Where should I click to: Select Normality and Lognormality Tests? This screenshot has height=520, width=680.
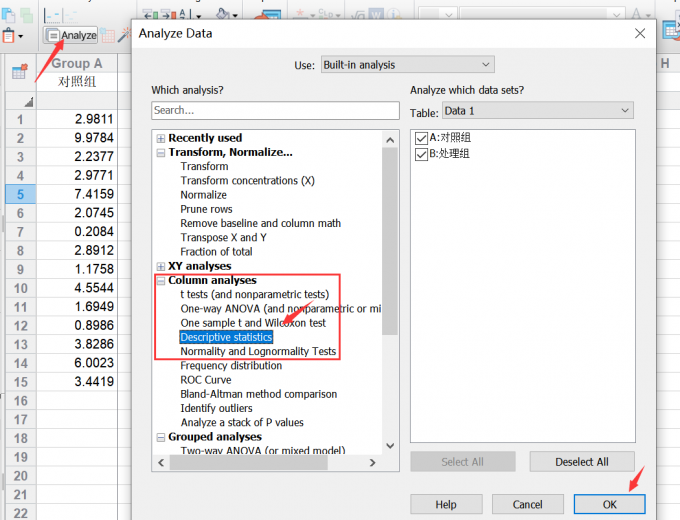(x=258, y=351)
